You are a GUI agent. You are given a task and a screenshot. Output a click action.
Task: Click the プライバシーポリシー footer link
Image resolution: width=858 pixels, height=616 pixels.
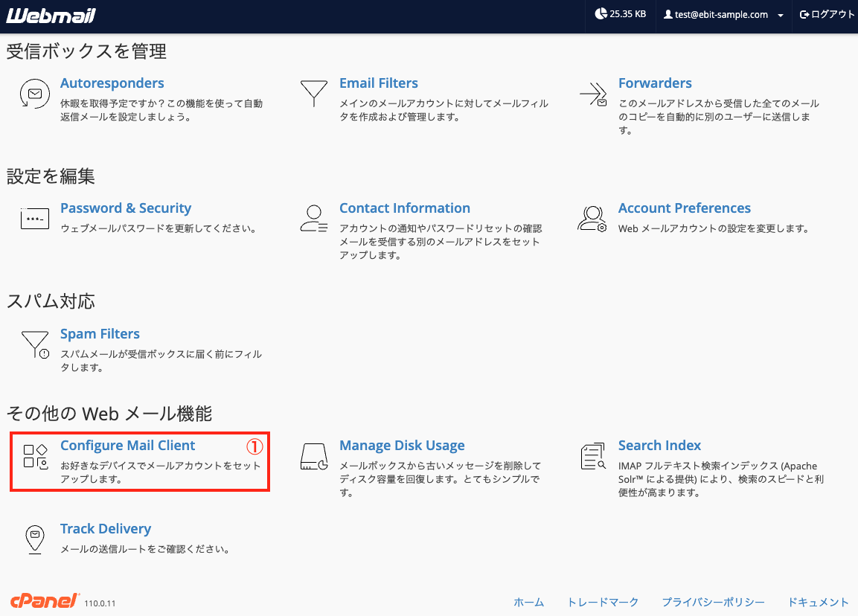(x=713, y=603)
